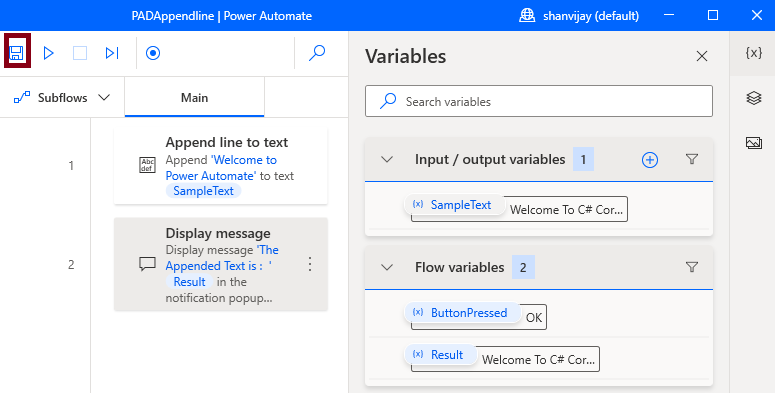Click the Display message speech bubble icon
This screenshot has height=393, width=775.
(147, 264)
